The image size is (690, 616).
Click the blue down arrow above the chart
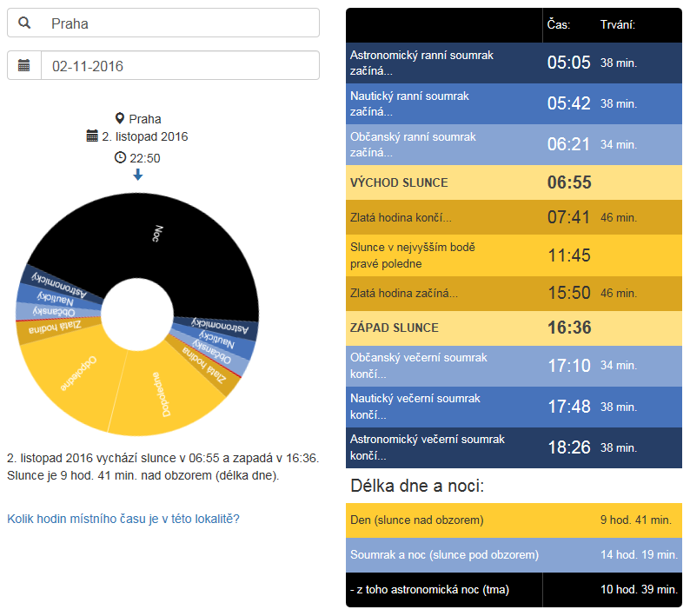[x=137, y=175]
